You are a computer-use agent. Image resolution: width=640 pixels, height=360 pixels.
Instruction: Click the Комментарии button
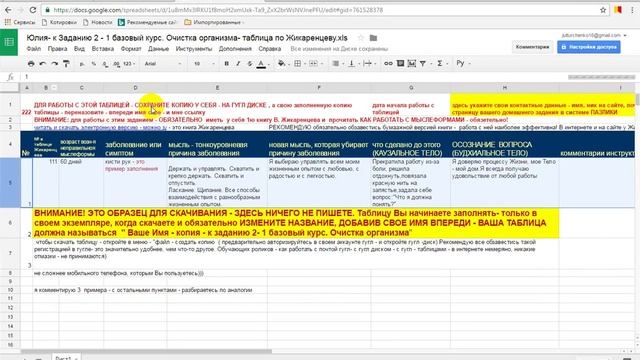(x=532, y=47)
